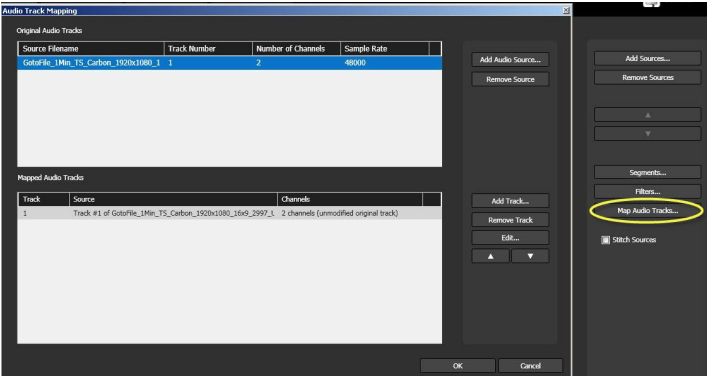709x377 pixels.
Task: Click '2 channels (unmodified original track)' cell
Action: [340, 213]
